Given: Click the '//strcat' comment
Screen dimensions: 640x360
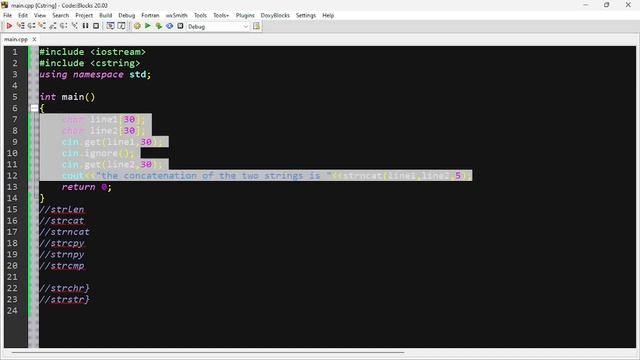Looking at the screenshot, I should click(x=62, y=221).
